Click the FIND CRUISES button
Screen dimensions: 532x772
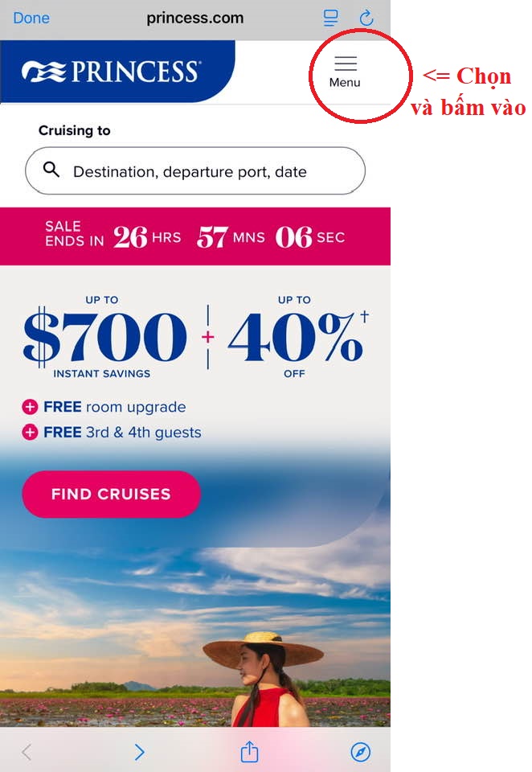pos(111,494)
